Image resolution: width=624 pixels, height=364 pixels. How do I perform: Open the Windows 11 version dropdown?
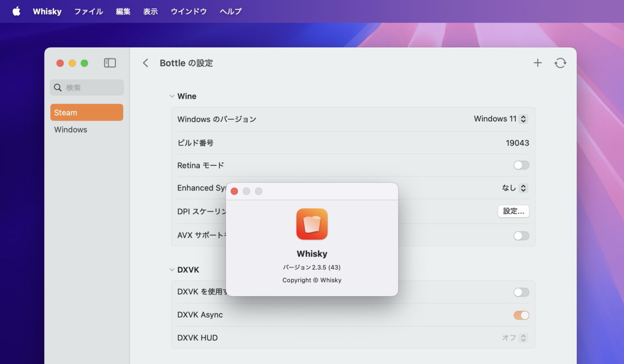(501, 119)
